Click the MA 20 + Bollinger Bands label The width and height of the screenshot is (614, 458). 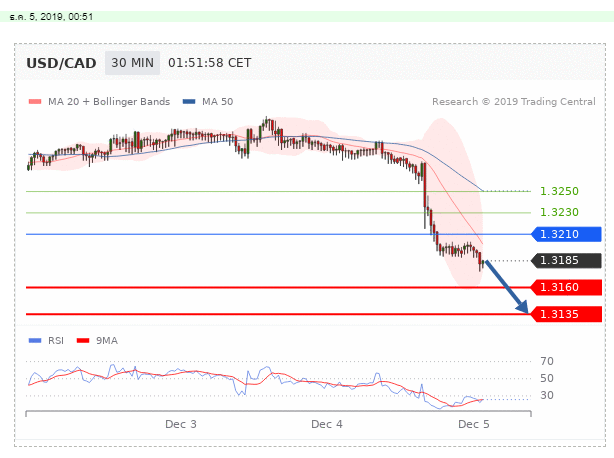click(x=109, y=102)
